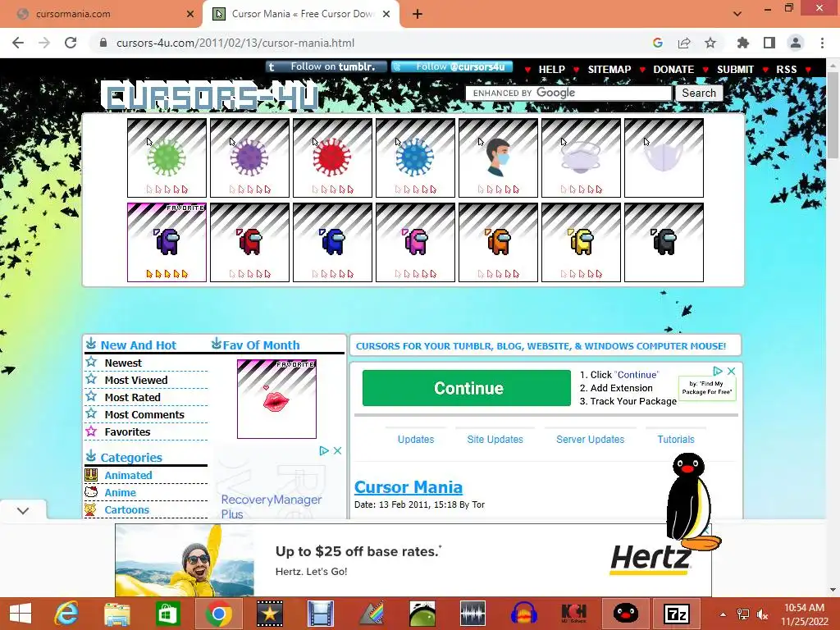Open the Anime category
The height and width of the screenshot is (630, 840).
[x=120, y=492]
